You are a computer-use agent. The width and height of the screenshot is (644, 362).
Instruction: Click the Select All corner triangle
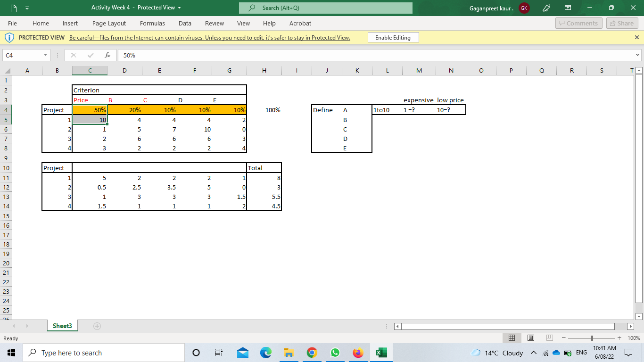(x=7, y=71)
